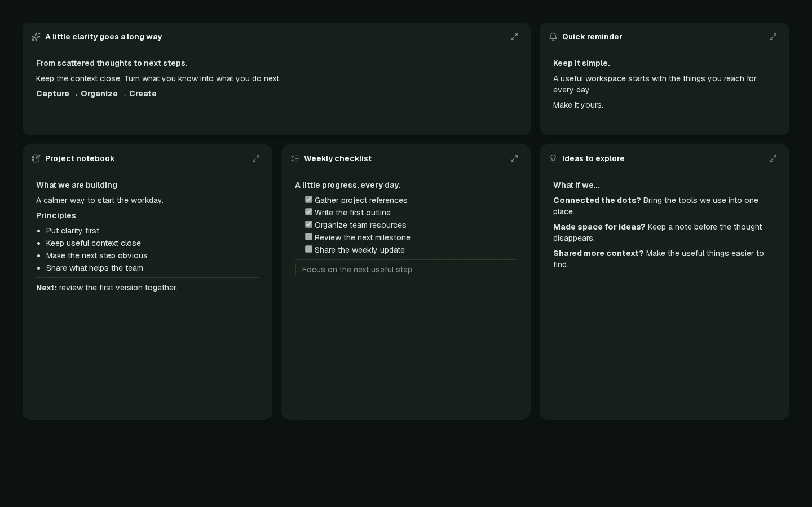Click 'A calmer way to start the workday.'

tap(100, 200)
